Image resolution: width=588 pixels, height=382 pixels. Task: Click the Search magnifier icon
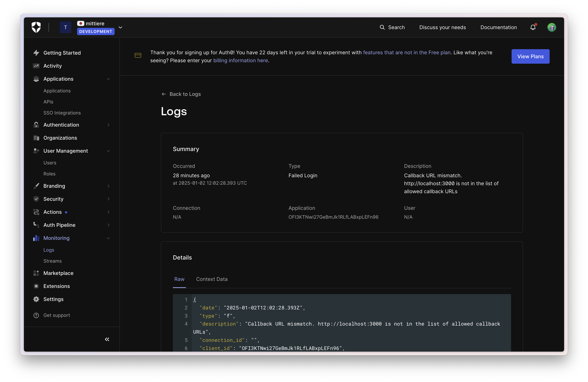[x=382, y=27]
